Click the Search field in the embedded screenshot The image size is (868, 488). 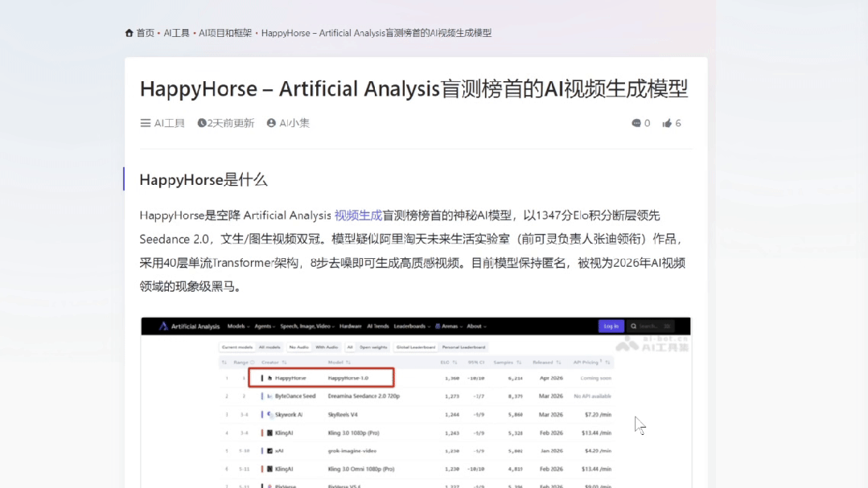pyautogui.click(x=651, y=326)
